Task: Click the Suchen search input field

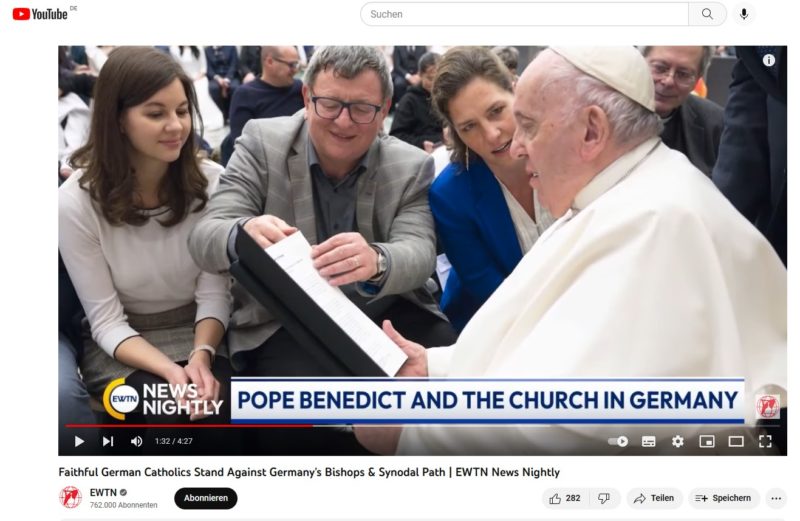Action: tap(524, 14)
